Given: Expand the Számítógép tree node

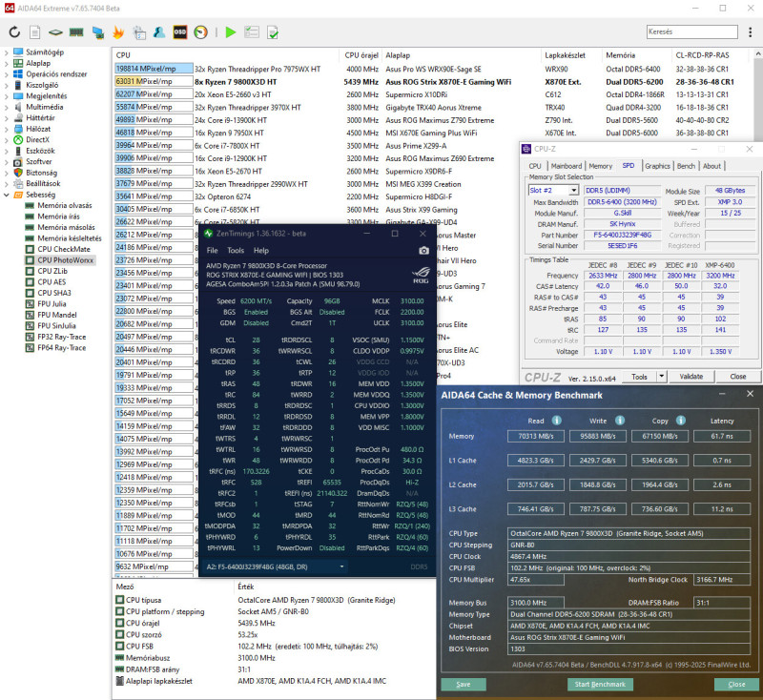Looking at the screenshot, I should coord(7,52).
